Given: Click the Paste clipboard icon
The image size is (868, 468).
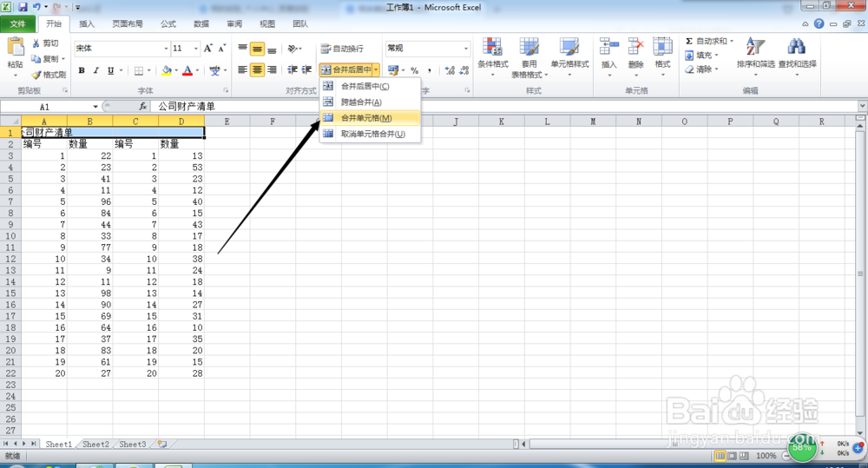Looking at the screenshot, I should coord(15,48).
